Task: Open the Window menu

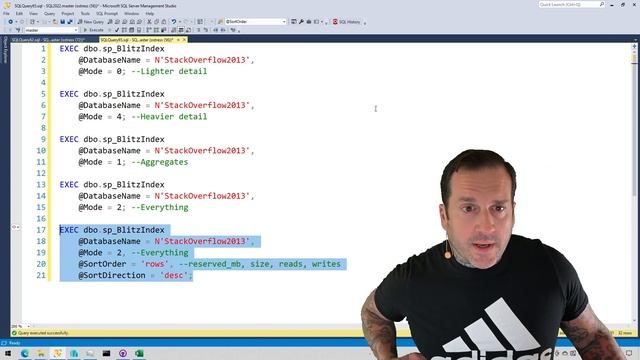Action: [x=131, y=13]
